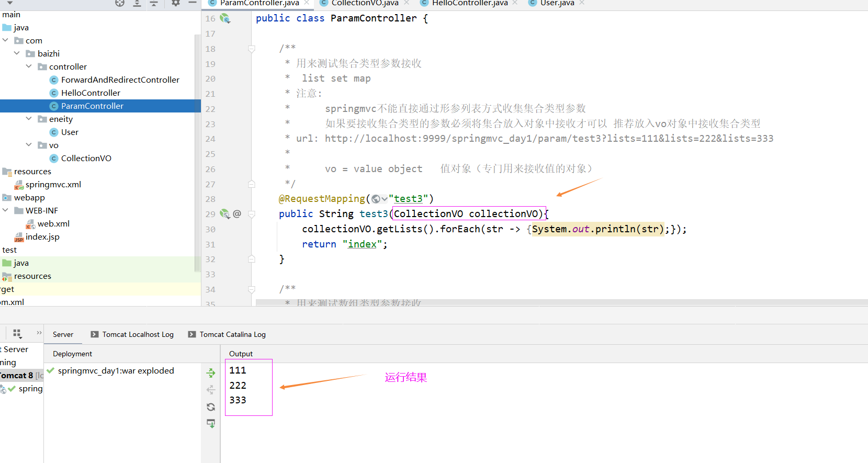
Task: Select ParamController.java editor tab
Action: (x=259, y=3)
